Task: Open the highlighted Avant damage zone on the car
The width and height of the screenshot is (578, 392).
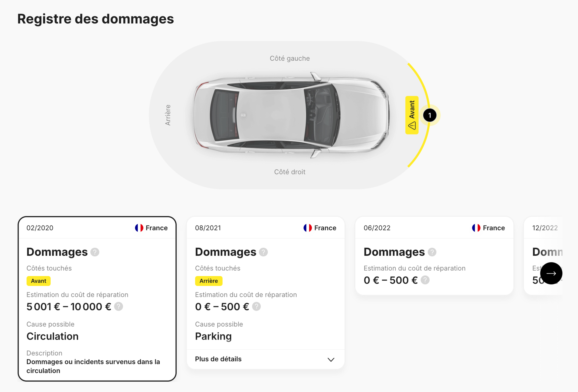Action: click(x=412, y=114)
